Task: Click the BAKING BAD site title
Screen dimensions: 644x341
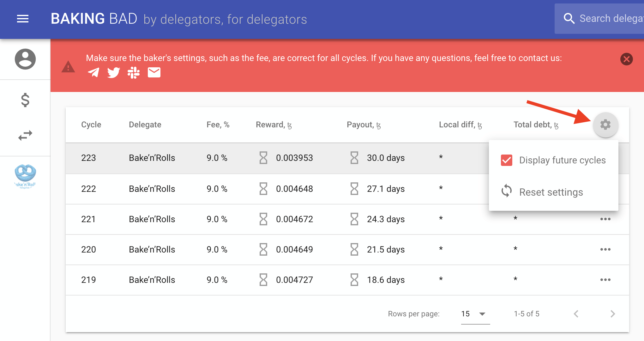Action: pos(94,19)
